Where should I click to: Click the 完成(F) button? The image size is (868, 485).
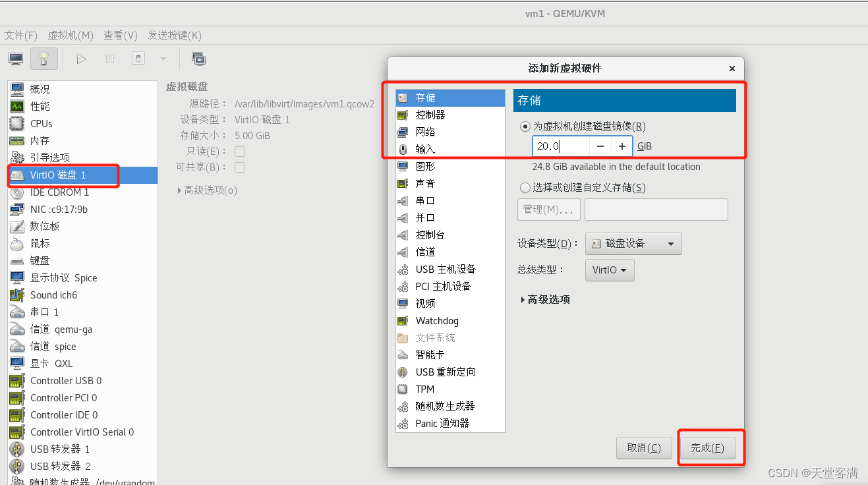[x=707, y=448]
